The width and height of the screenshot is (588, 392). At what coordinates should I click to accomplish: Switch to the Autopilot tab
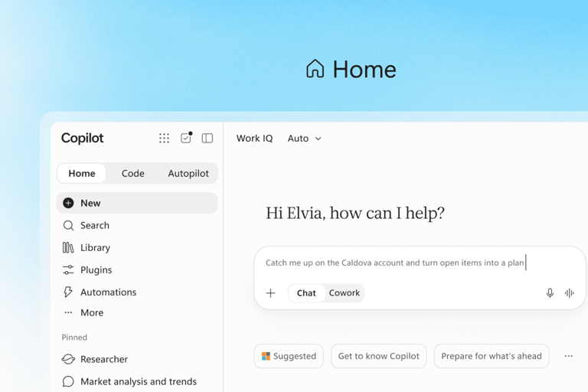coord(188,173)
